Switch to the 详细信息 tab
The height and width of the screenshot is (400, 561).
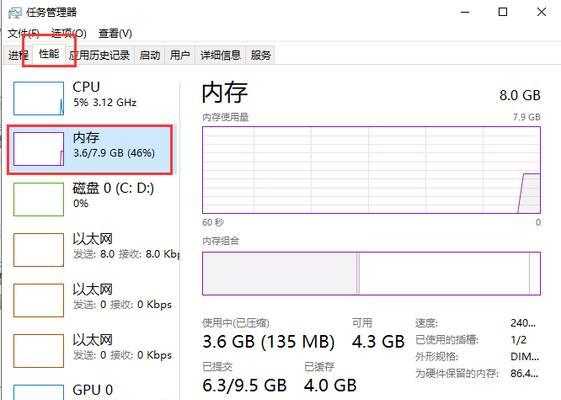(x=220, y=55)
